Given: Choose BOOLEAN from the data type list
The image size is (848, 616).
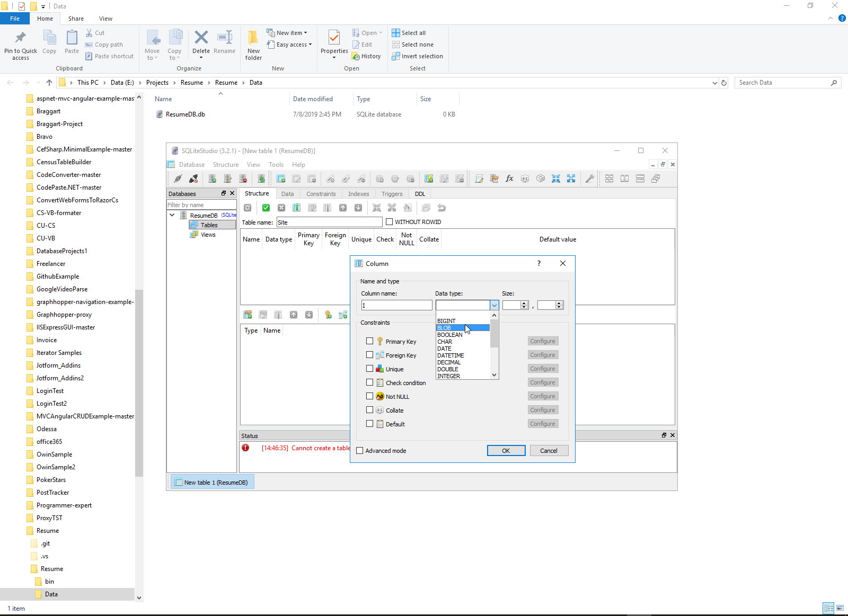Looking at the screenshot, I should (450, 335).
